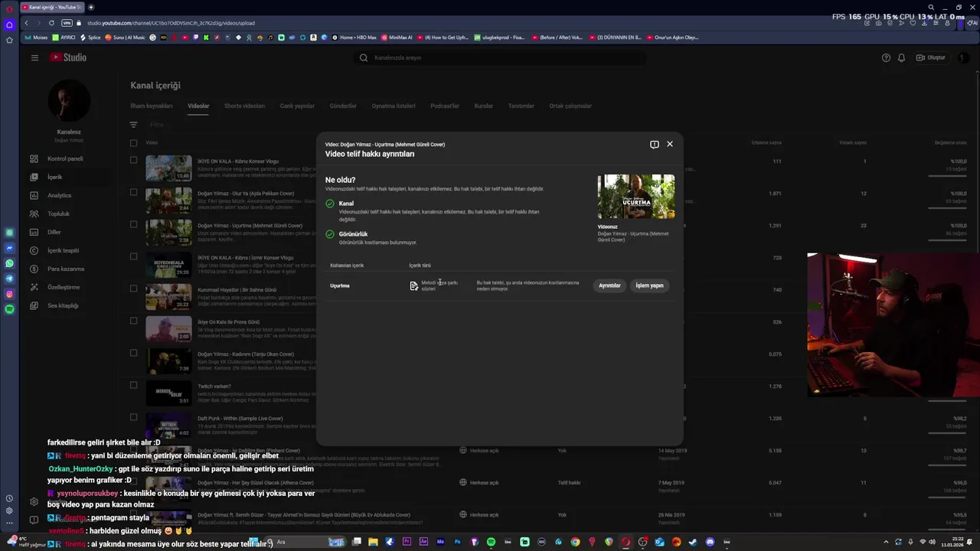The height and width of the screenshot is (551, 980).
Task: Open Discord from the taskbar
Action: click(710, 542)
